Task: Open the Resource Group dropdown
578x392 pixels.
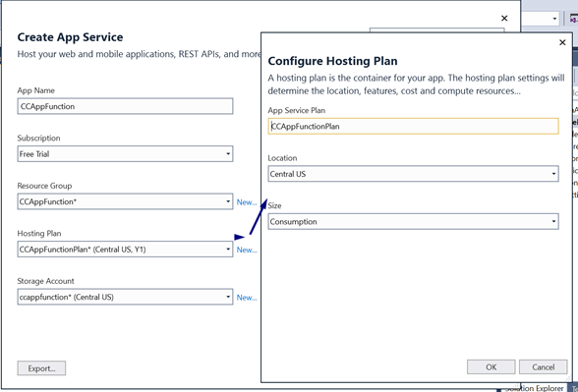Action: (125, 201)
